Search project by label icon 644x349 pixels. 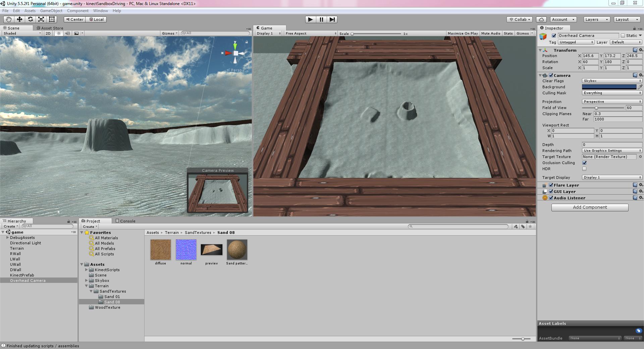coord(523,227)
